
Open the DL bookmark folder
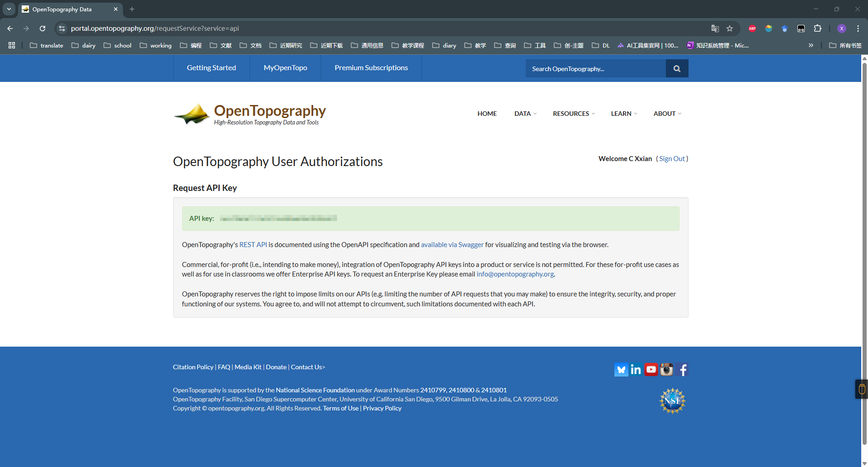pyautogui.click(x=601, y=45)
